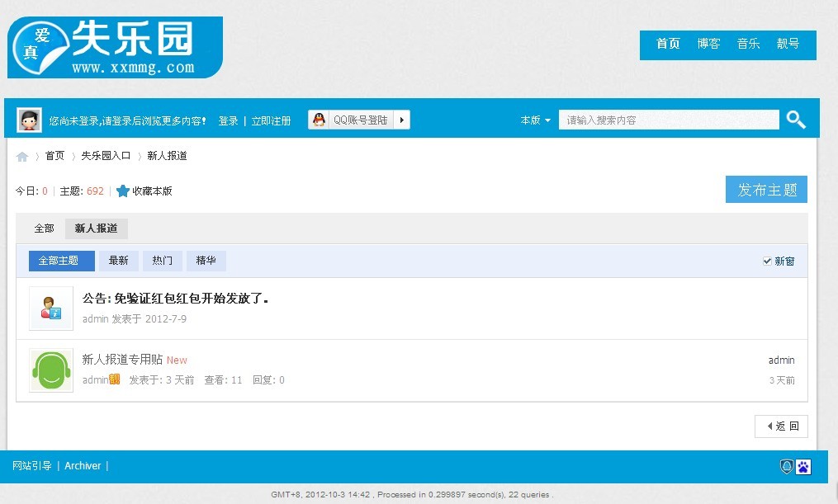
Task: Click the Archiver footer link
Action: tap(83, 465)
